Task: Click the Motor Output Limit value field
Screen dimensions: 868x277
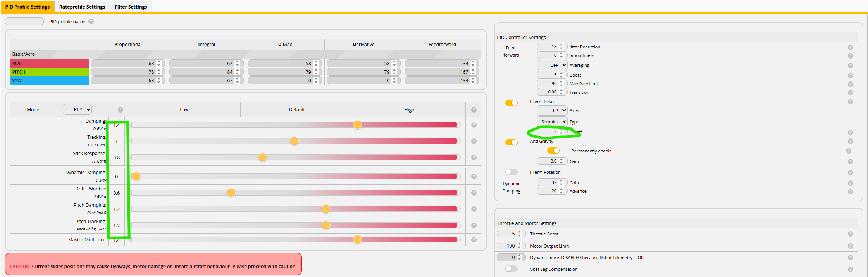Action: (507, 246)
